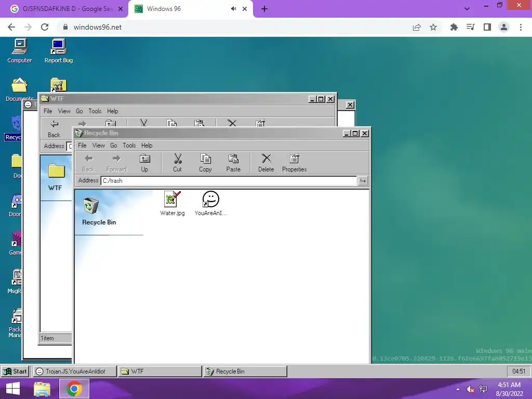Screen dimensions: 532x399
Task: Open Go menu in Recycle Bin
Action: pos(114,145)
